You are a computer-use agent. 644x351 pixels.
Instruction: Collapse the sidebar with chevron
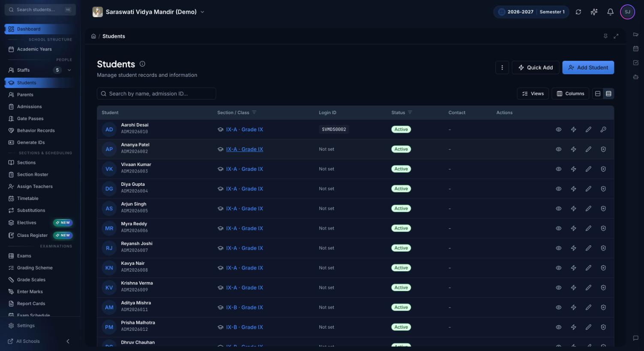[68, 342]
